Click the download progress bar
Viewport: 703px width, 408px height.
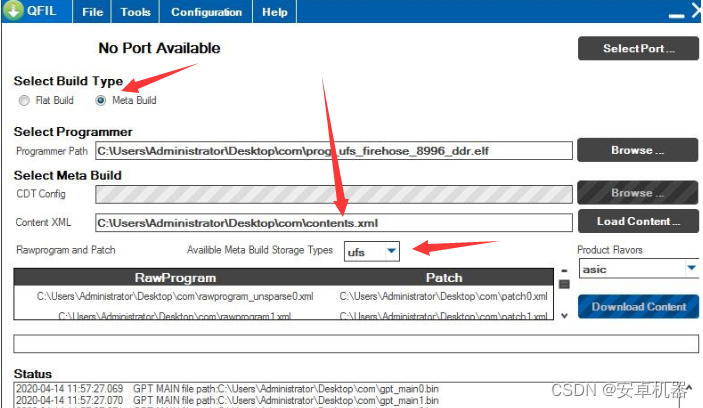coord(356,344)
